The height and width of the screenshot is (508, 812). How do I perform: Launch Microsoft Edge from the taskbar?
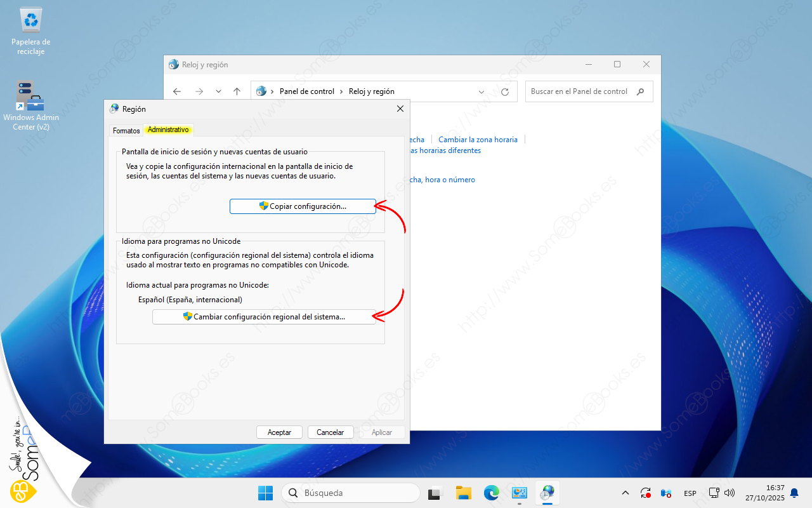pyautogui.click(x=492, y=493)
